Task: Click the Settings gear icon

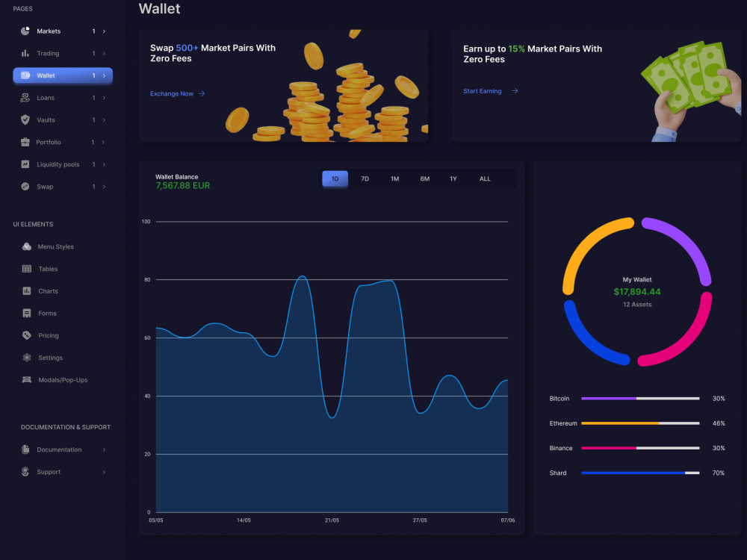Action: (x=27, y=358)
